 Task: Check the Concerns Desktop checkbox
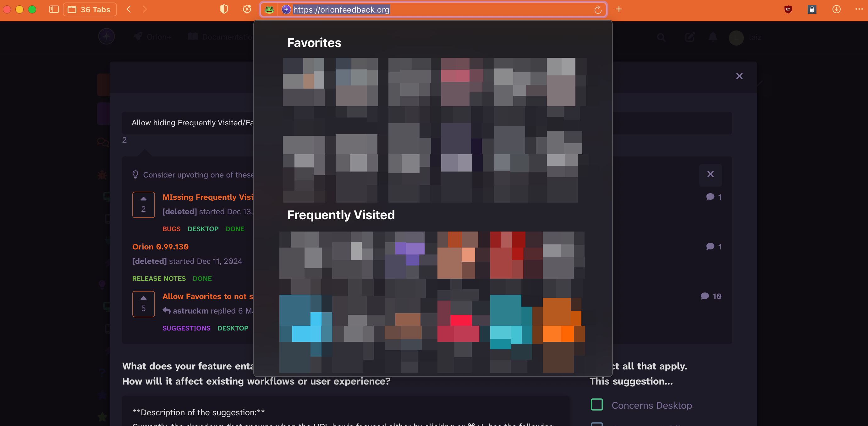[x=597, y=405]
